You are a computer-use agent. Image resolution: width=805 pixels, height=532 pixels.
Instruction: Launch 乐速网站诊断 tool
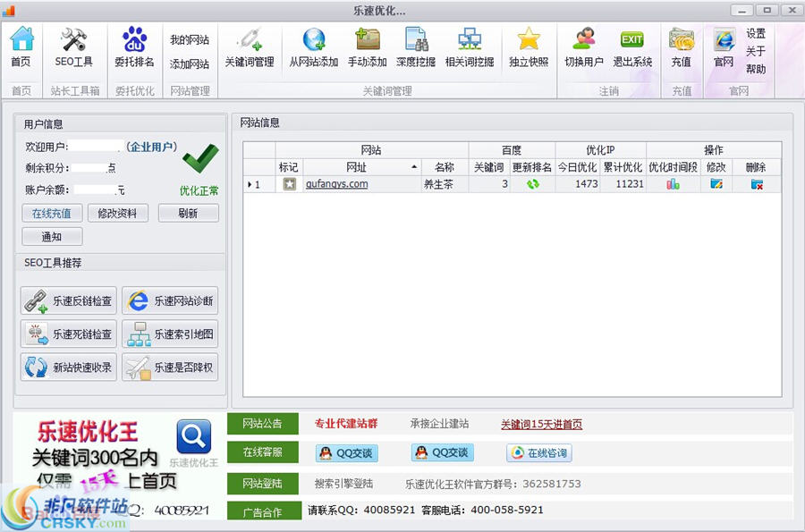point(170,300)
